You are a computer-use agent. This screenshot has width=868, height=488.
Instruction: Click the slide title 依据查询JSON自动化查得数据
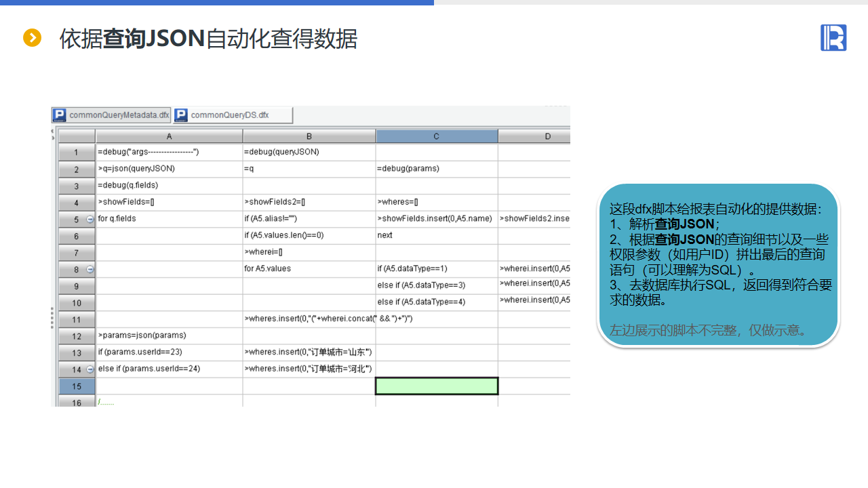point(208,39)
